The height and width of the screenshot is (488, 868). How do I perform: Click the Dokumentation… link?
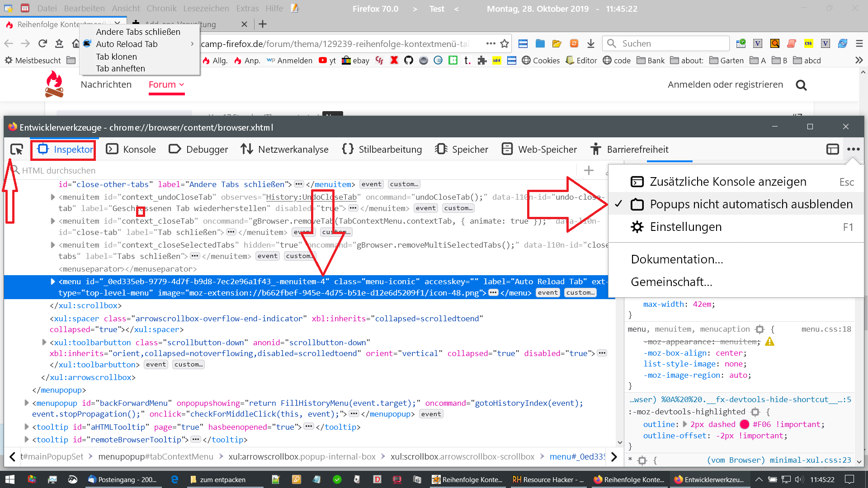coord(677,259)
